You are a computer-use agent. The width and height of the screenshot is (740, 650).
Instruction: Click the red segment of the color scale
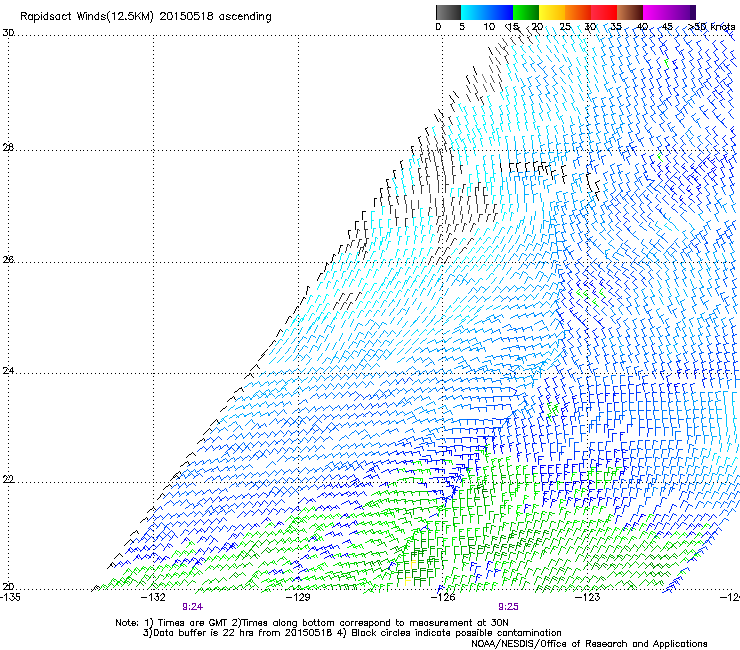604,12
